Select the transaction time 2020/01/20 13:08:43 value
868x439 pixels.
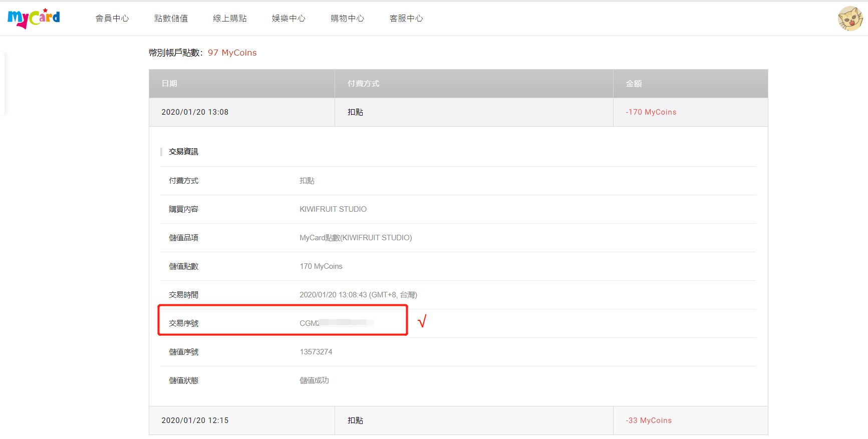(x=358, y=295)
